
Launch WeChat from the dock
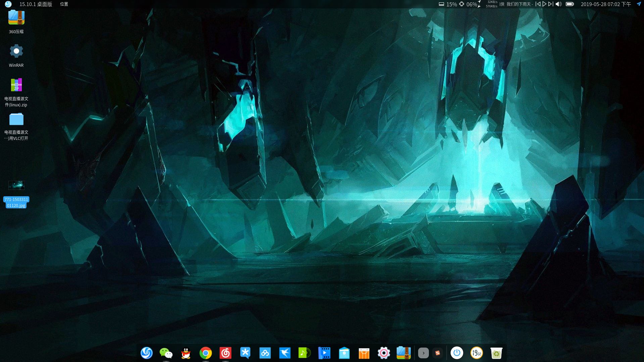[x=166, y=353]
